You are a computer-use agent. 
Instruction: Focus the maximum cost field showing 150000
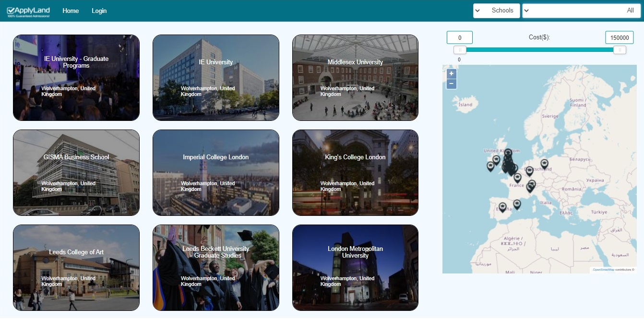click(x=620, y=37)
